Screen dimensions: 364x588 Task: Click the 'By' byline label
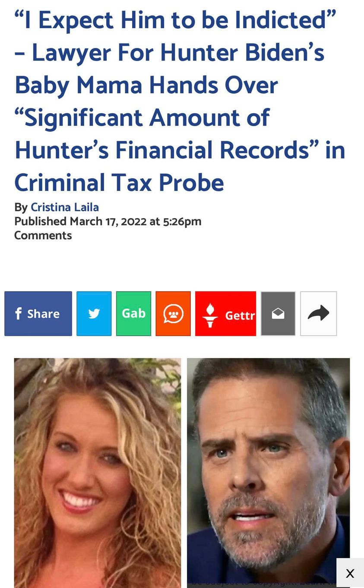click(x=21, y=207)
